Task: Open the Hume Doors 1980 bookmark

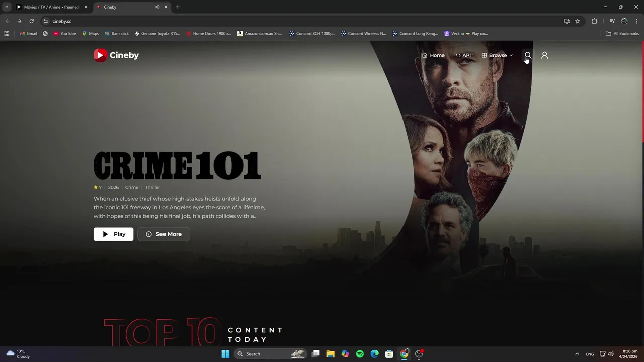Action: point(209,34)
